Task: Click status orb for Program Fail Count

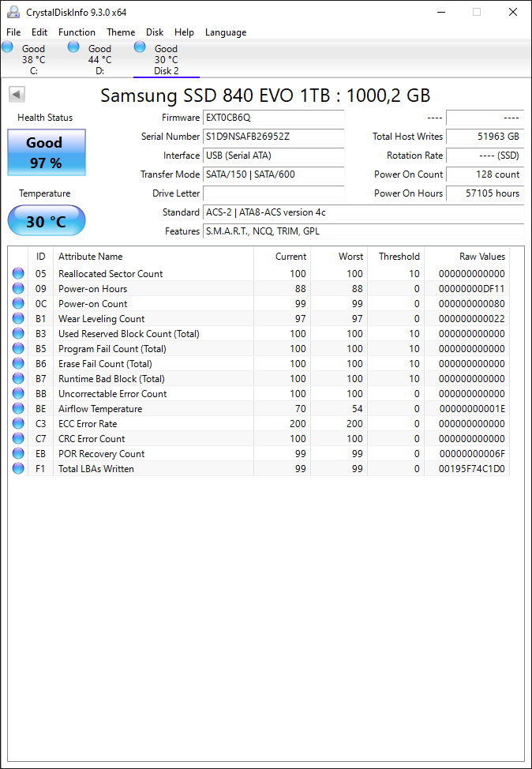Action: pyautogui.click(x=18, y=349)
